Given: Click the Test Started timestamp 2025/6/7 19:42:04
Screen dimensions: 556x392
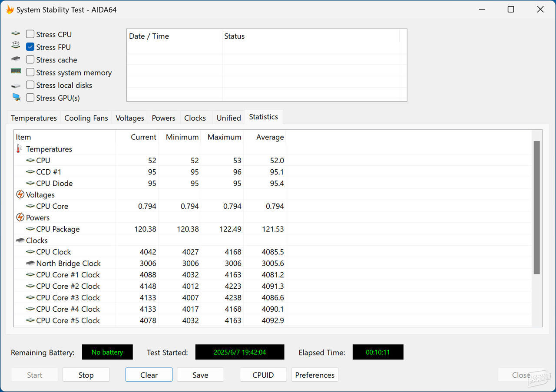Looking at the screenshot, I should [x=240, y=352].
